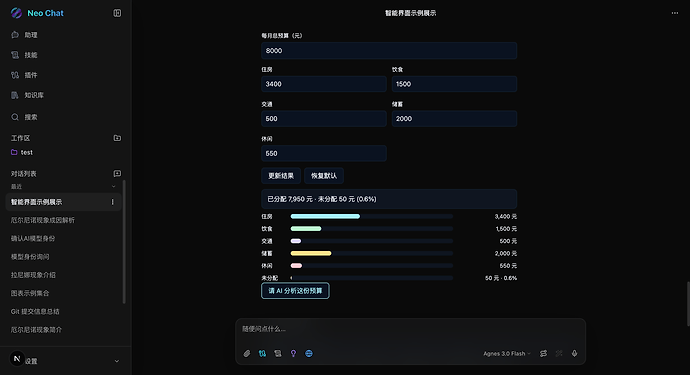This screenshot has width=690, height=375.
Task: Click the main chat vertical scrollbar
Action: click(688, 304)
